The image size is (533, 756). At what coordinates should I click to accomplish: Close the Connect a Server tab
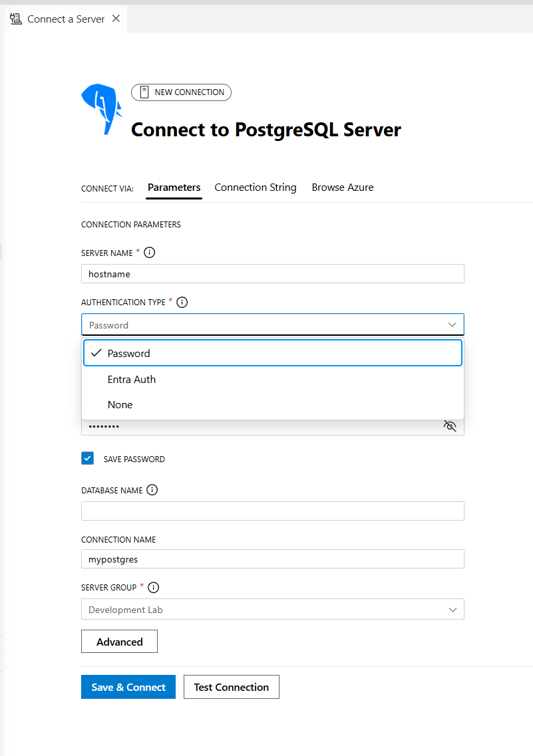[116, 19]
